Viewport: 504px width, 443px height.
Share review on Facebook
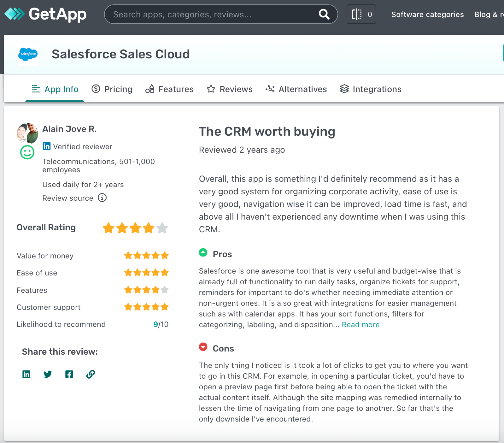click(69, 374)
